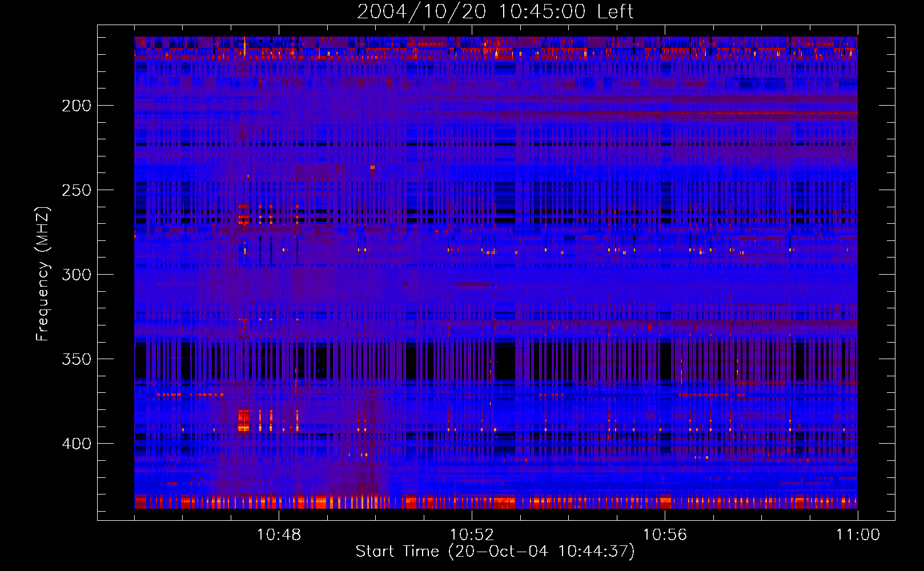Click the long red horizontal line near 205 MHz
This screenshot has height=571, width=924.
coord(742,113)
